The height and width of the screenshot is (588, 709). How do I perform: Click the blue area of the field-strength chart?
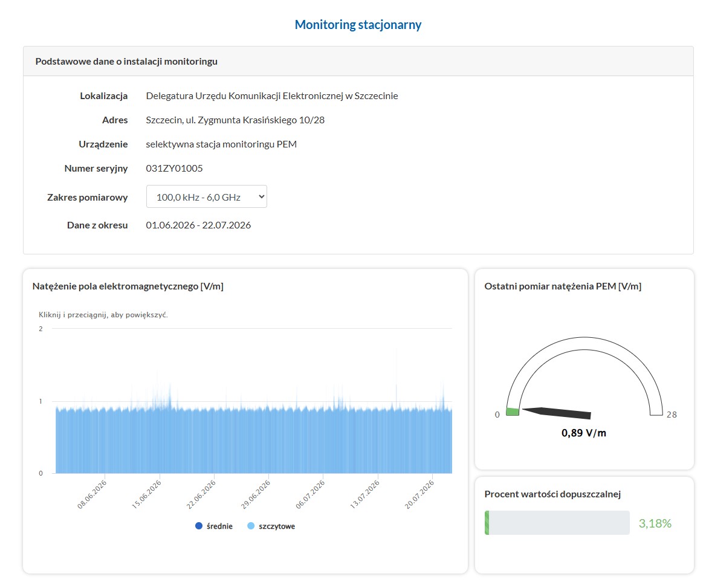[253, 441]
